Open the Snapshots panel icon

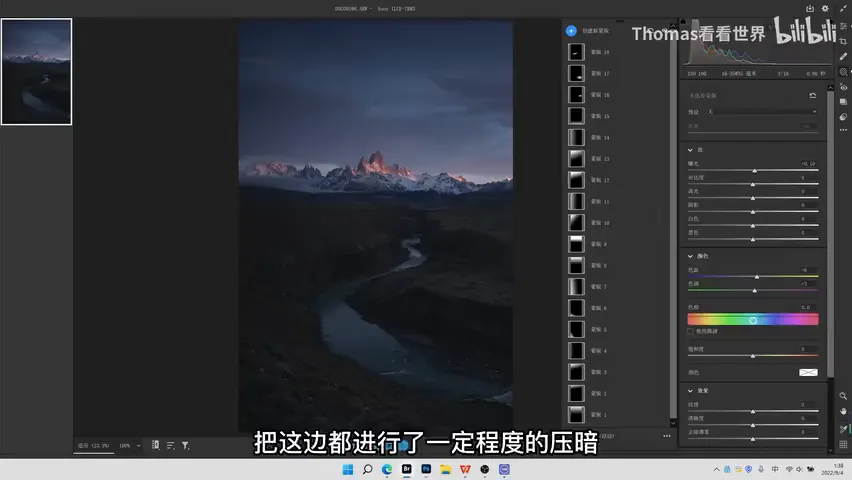[x=843, y=102]
